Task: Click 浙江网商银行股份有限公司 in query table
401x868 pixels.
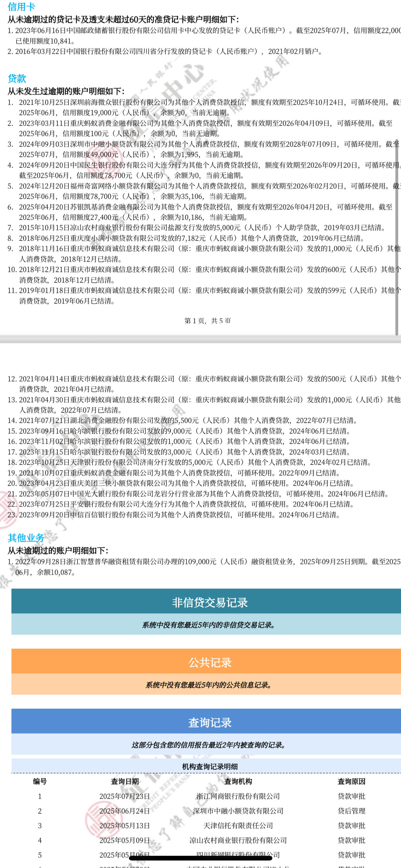Action: tap(238, 796)
